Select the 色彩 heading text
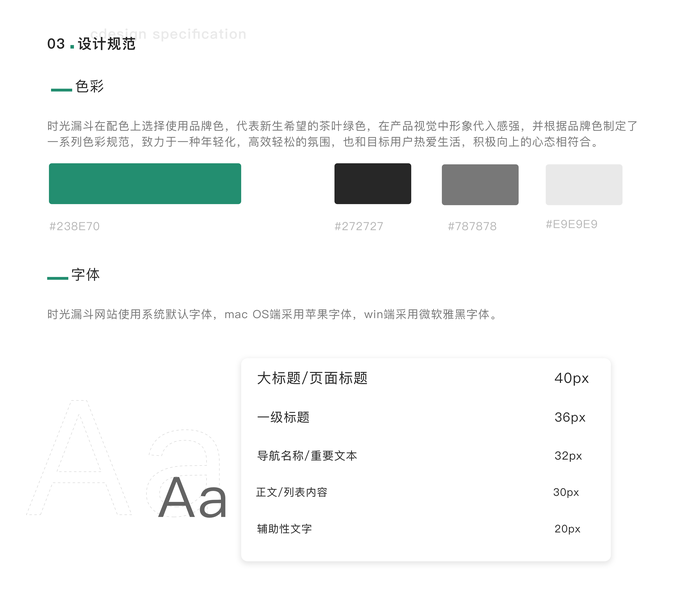676x600 pixels. pyautogui.click(x=90, y=87)
